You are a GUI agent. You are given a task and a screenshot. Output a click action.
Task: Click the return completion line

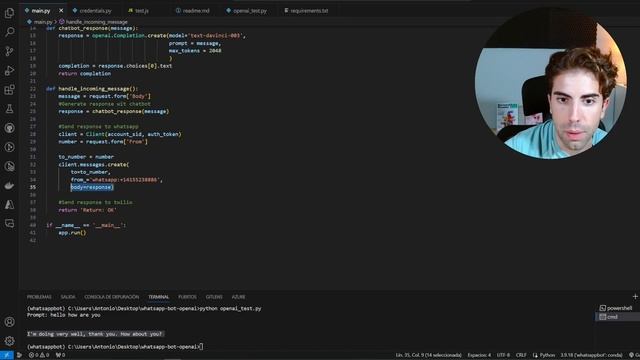[x=84, y=73]
